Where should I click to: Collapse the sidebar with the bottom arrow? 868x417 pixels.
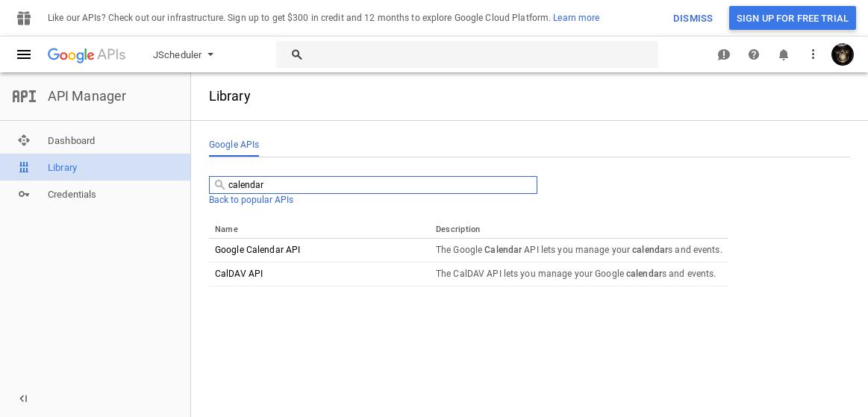coord(23,399)
